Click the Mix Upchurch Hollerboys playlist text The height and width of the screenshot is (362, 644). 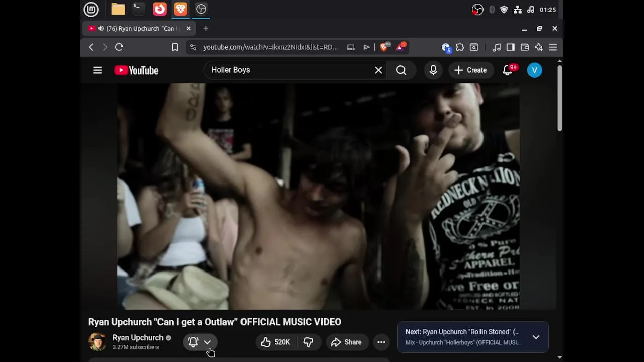[463, 343]
